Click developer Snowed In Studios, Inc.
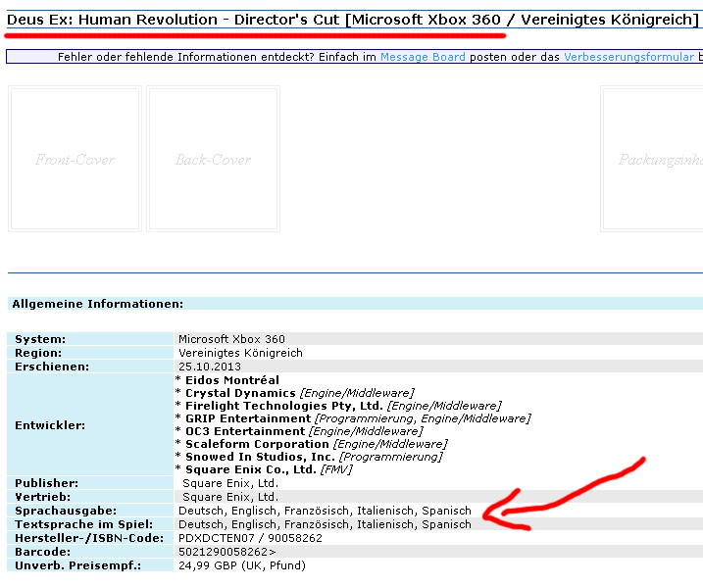Screen dimensions: 703x588 coord(260,457)
